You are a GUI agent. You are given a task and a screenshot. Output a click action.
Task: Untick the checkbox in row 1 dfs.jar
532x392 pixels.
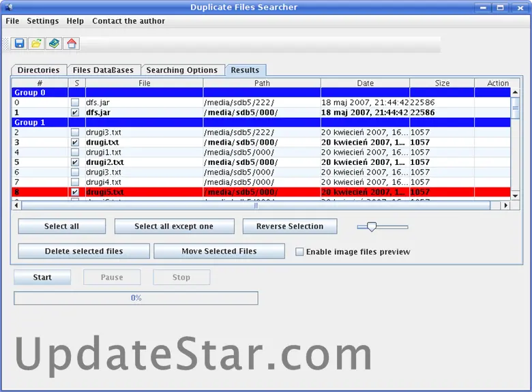click(75, 112)
